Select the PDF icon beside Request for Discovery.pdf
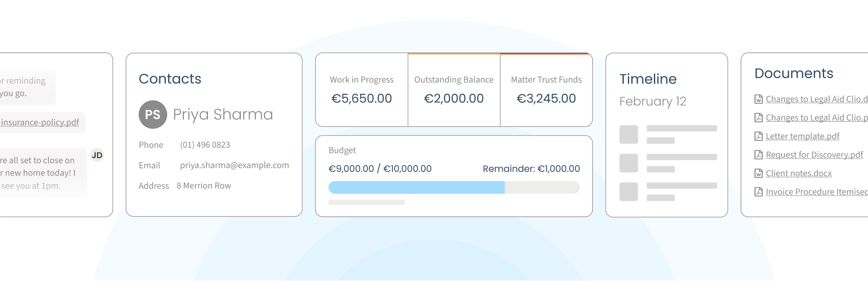Screen dimensions: 868x281 758,155
